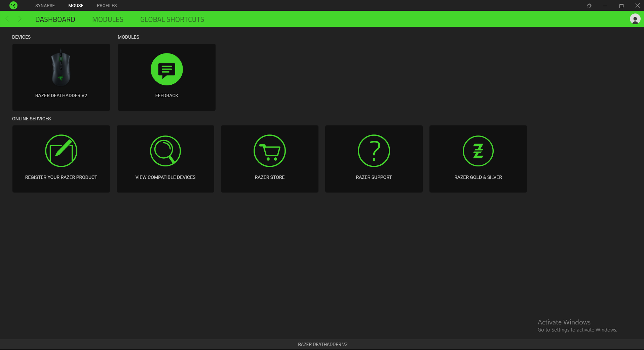Minimize the Synapse window
The height and width of the screenshot is (350, 644).
(605, 6)
